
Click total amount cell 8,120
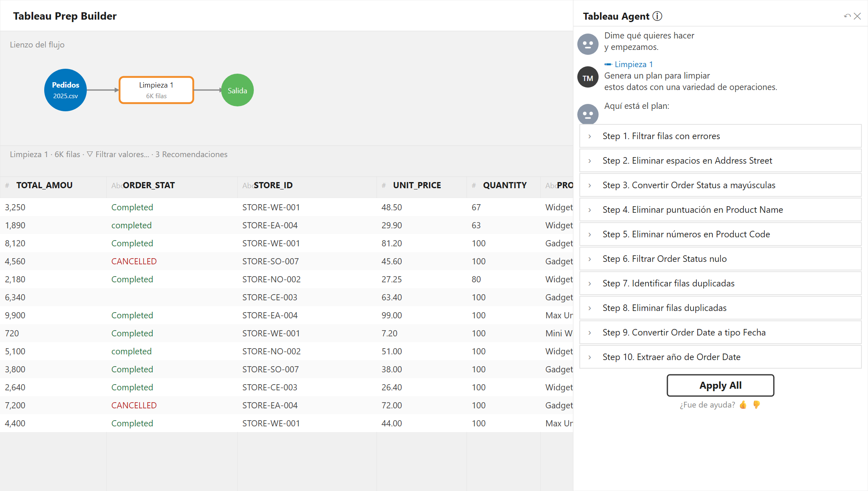pos(15,243)
